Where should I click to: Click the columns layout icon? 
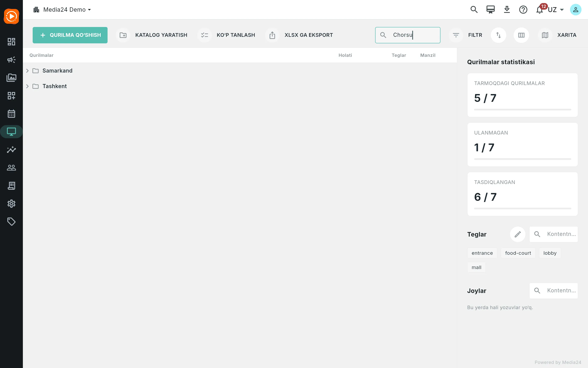(521, 35)
